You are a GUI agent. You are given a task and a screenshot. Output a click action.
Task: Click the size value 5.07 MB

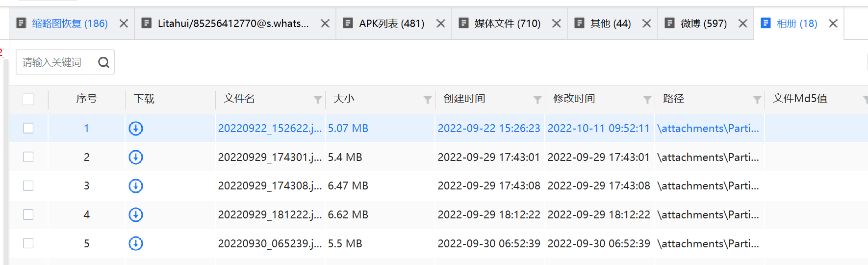tap(348, 128)
